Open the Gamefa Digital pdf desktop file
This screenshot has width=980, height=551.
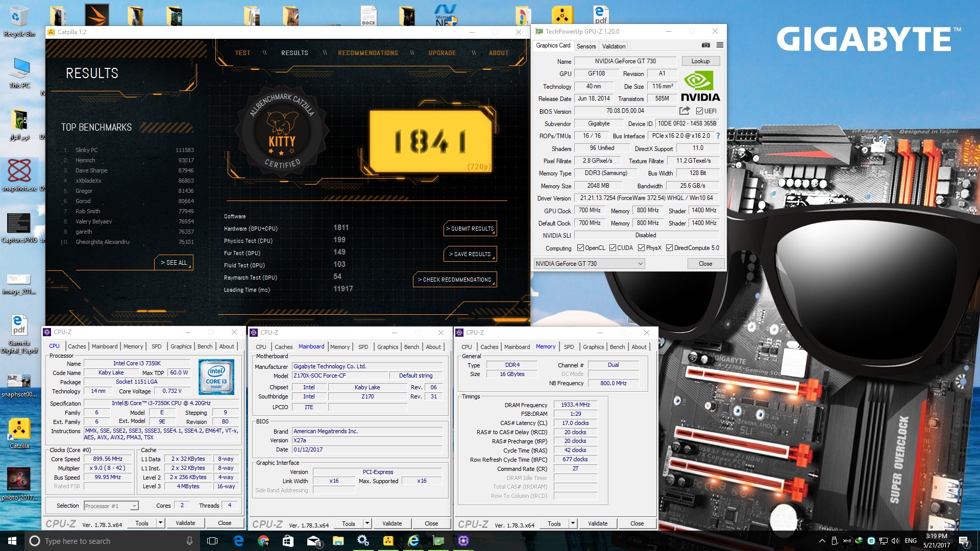(19, 334)
